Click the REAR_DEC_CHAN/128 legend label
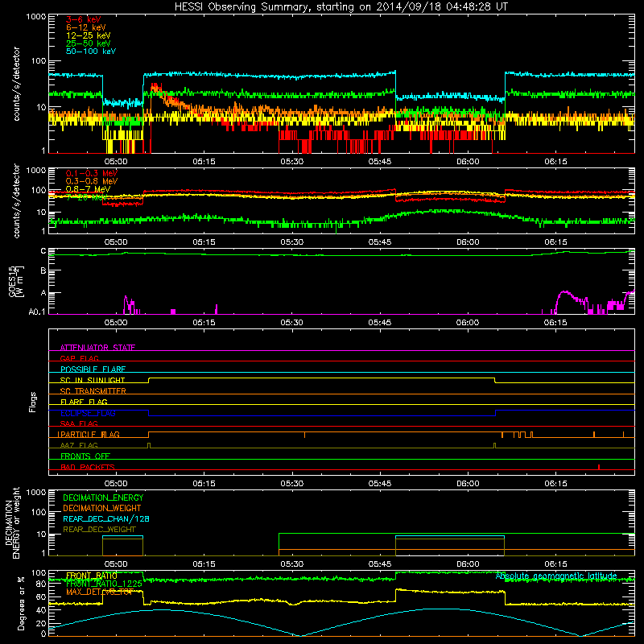 click(106, 518)
